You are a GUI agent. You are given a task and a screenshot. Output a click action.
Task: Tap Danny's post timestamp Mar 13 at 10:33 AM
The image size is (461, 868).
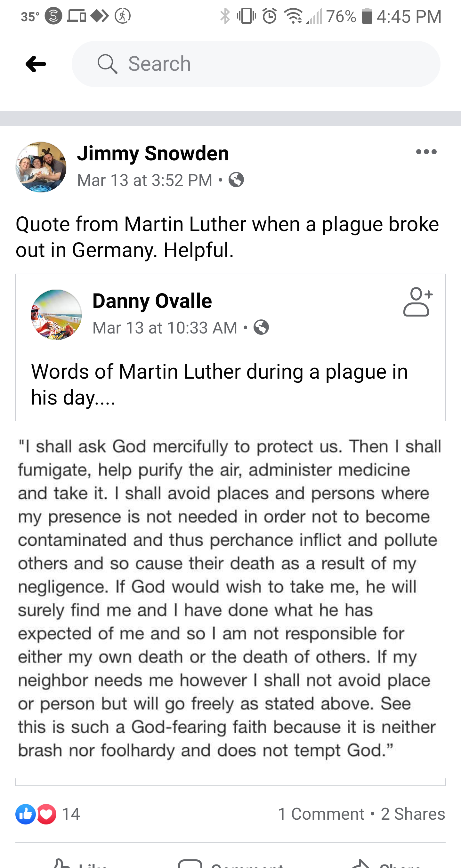click(165, 328)
